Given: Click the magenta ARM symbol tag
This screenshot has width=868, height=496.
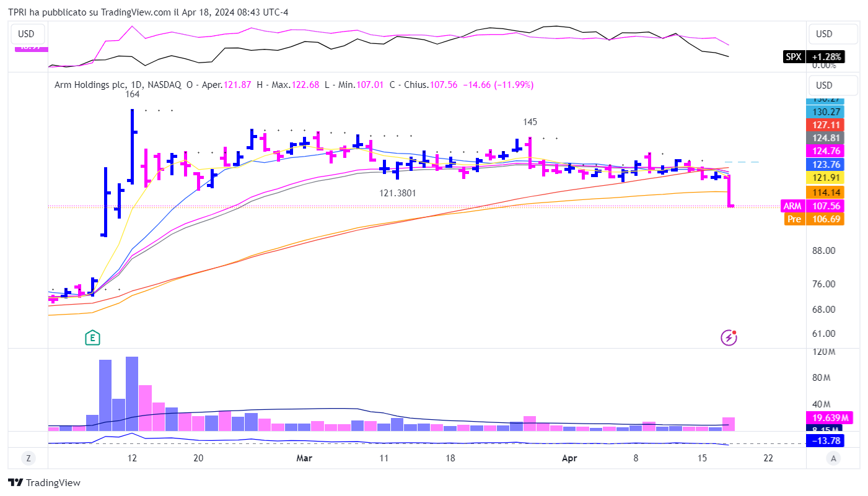Looking at the screenshot, I should coord(792,206).
